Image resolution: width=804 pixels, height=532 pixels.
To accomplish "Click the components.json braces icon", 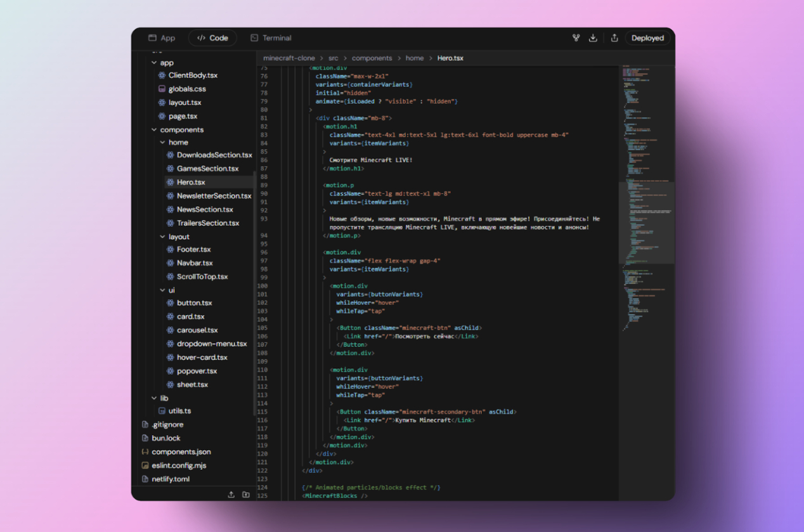I will [x=145, y=452].
